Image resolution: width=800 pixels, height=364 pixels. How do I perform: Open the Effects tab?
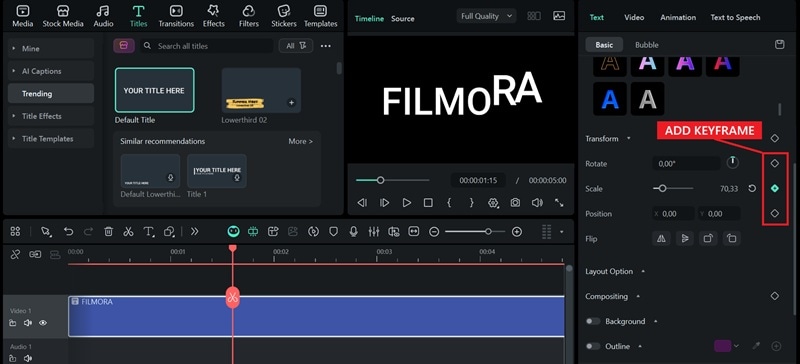[x=213, y=16]
